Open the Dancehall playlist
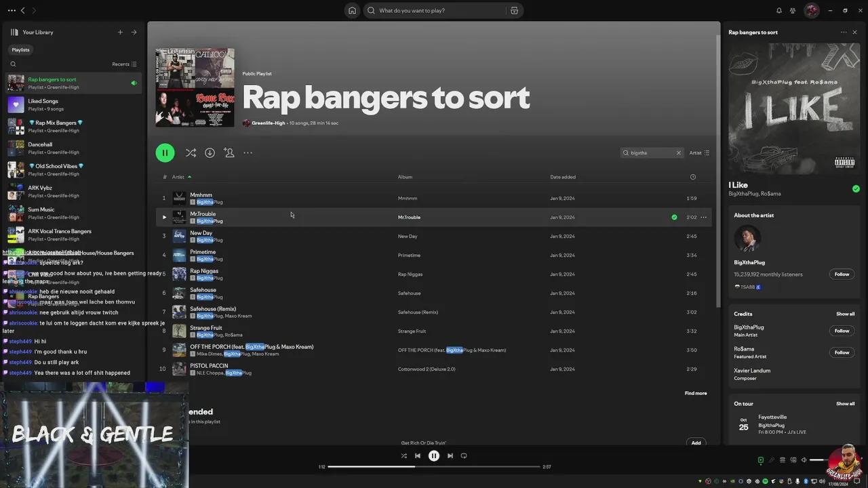The image size is (868, 488). pyautogui.click(x=73, y=148)
